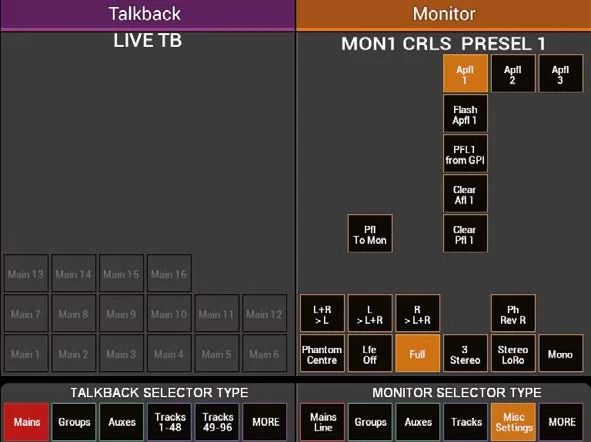Image resolution: width=591 pixels, height=442 pixels.
Task: Toggle Pfl To Mon
Action: coord(370,234)
